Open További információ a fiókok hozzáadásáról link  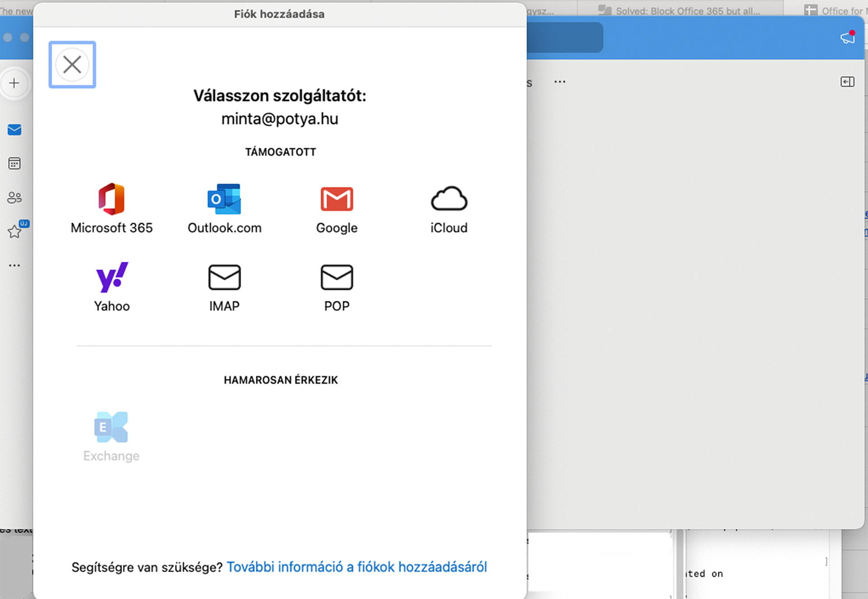(x=357, y=567)
